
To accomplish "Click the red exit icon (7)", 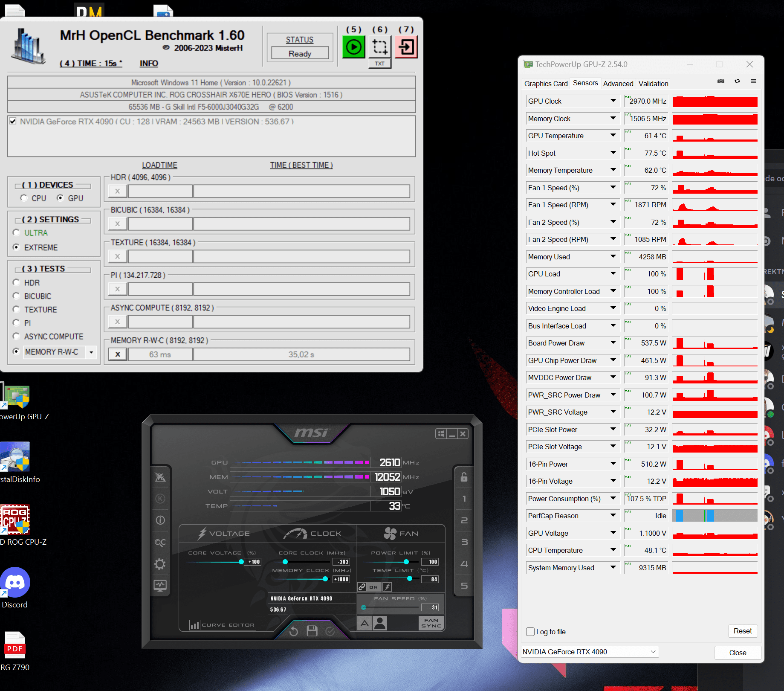I will pyautogui.click(x=406, y=47).
